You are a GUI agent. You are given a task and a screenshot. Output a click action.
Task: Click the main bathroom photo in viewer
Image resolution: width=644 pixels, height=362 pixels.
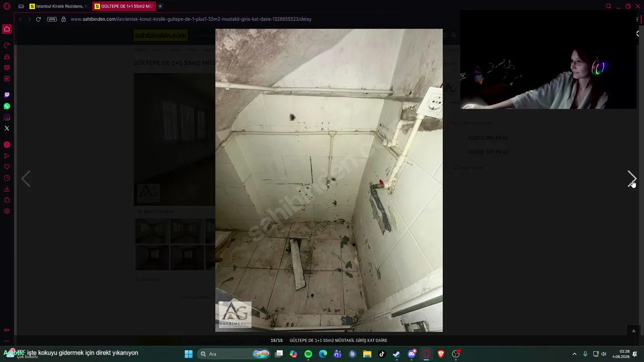click(x=329, y=180)
